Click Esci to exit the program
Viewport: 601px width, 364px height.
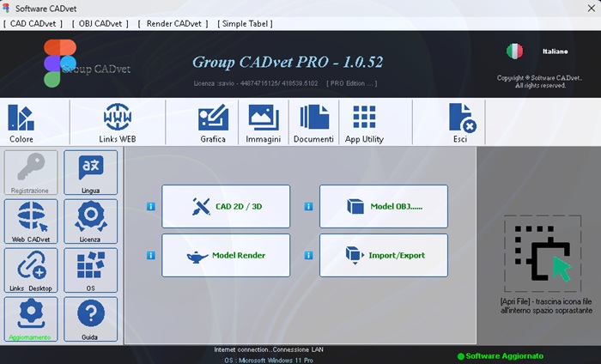(x=461, y=123)
